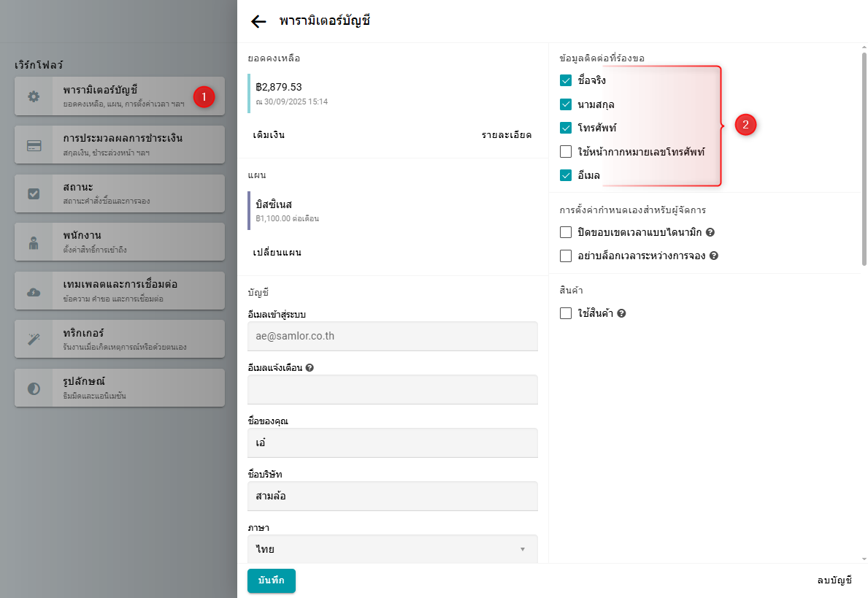Open the ภาษา language dropdown

pos(392,549)
